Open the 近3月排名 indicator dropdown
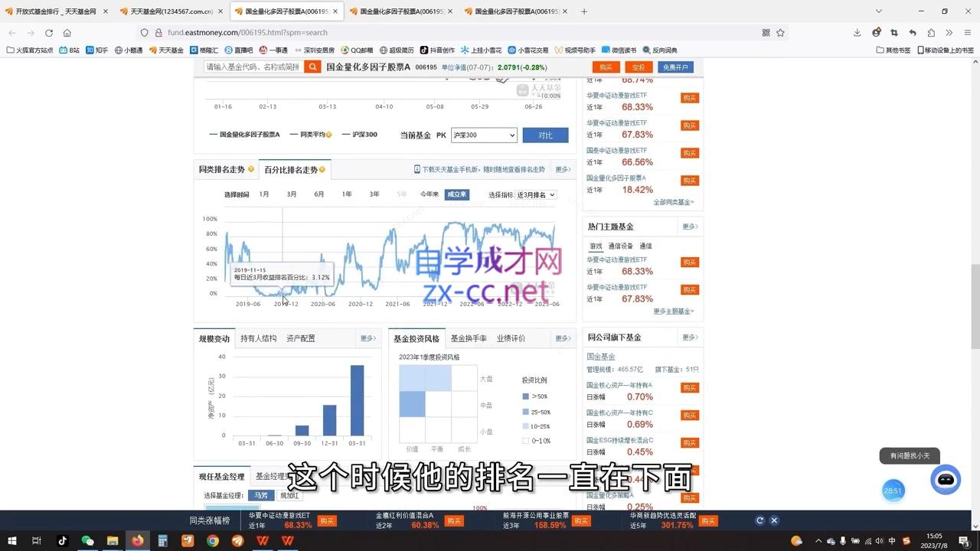This screenshot has width=980, height=551. click(x=536, y=194)
